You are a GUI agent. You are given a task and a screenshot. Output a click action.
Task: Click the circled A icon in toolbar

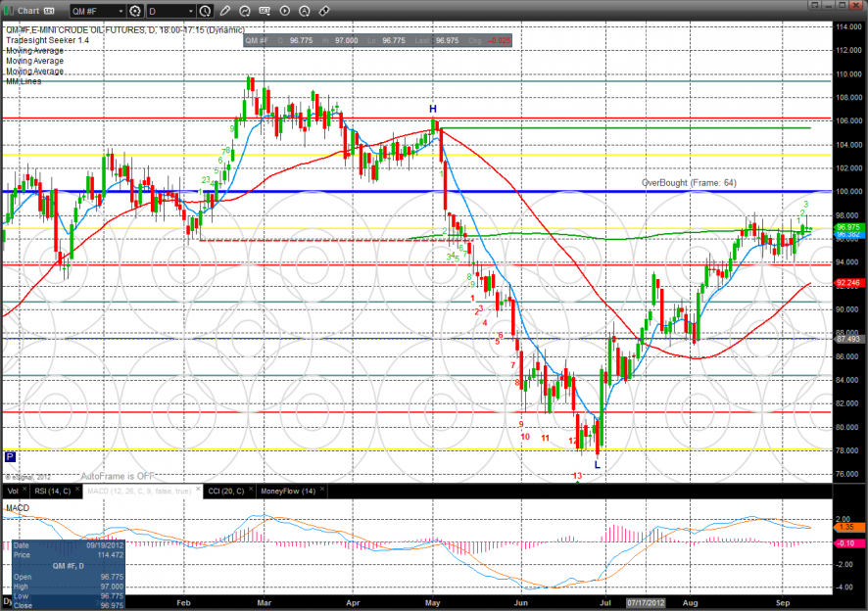click(304, 12)
